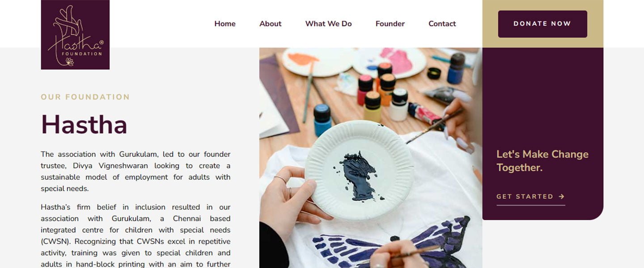Click the Hastha main heading
The image size is (644, 268).
(84, 124)
